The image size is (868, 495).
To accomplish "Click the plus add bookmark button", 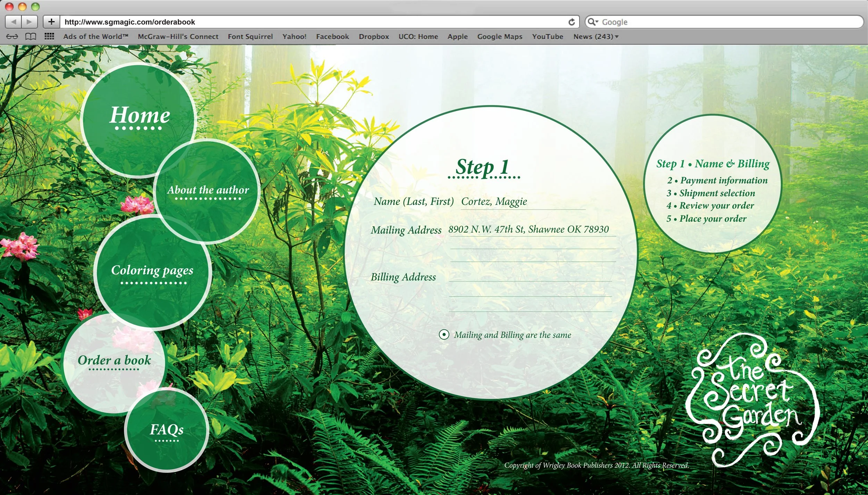I will 51,22.
